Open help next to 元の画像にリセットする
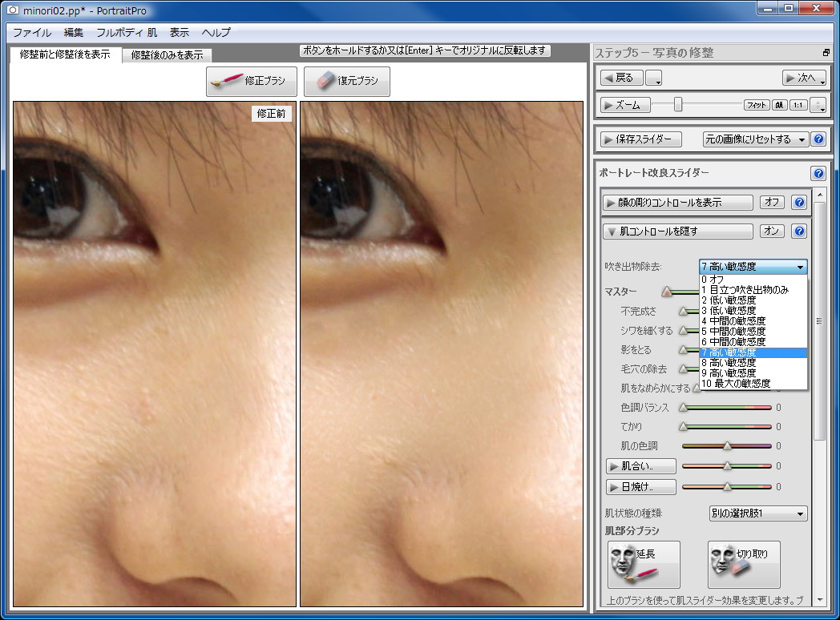This screenshot has width=840, height=620. coord(818,139)
